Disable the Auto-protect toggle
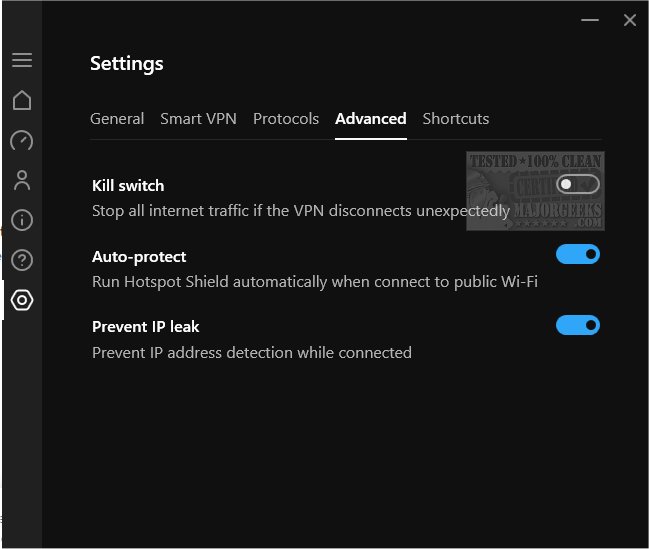Image resolution: width=649 pixels, height=549 pixels. click(578, 255)
